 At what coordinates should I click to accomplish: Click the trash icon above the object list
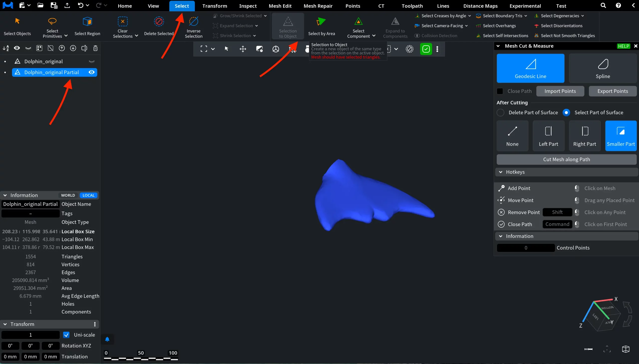pos(95,48)
